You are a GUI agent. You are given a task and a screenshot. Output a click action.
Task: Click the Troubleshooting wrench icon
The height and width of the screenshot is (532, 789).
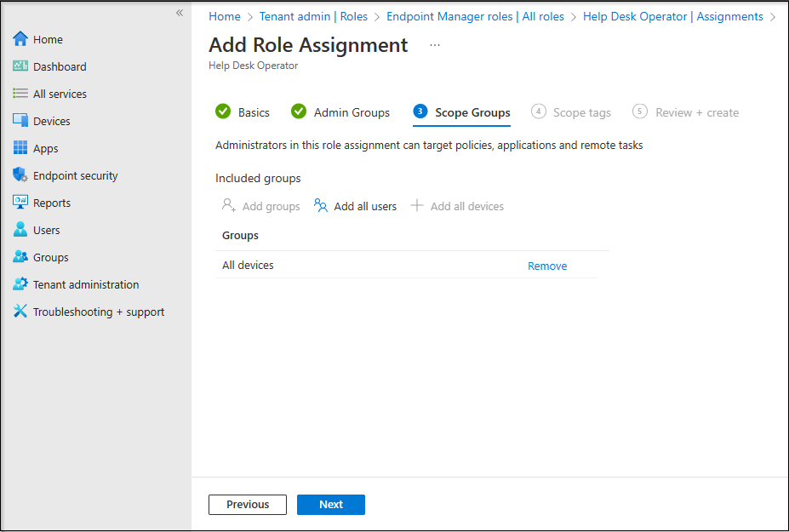coord(20,311)
